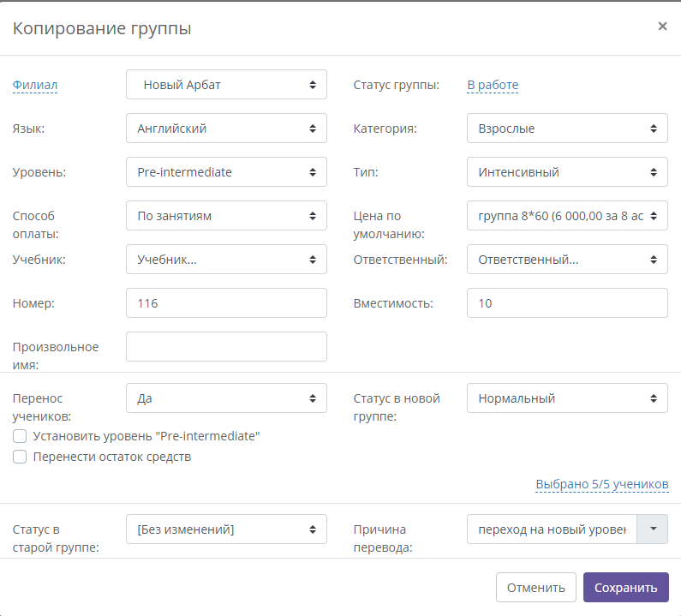Open the Ответственный dropdown

[567, 260]
